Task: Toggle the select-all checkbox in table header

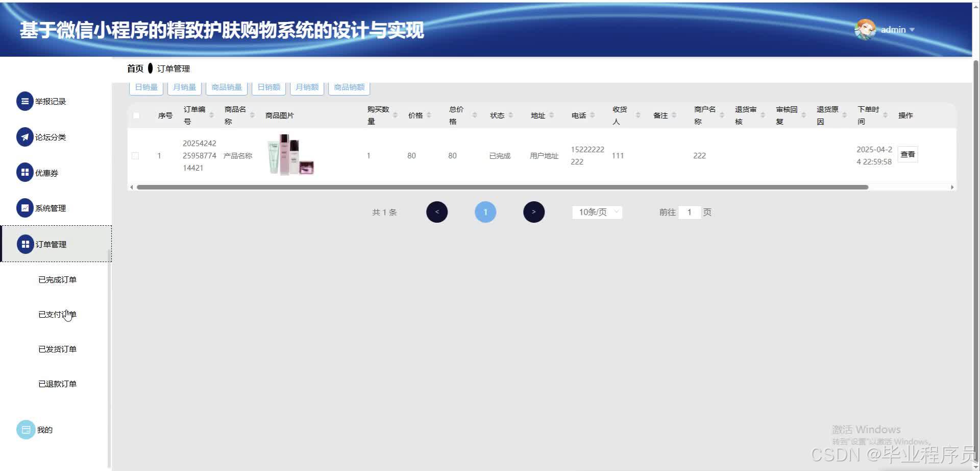Action: pyautogui.click(x=136, y=116)
